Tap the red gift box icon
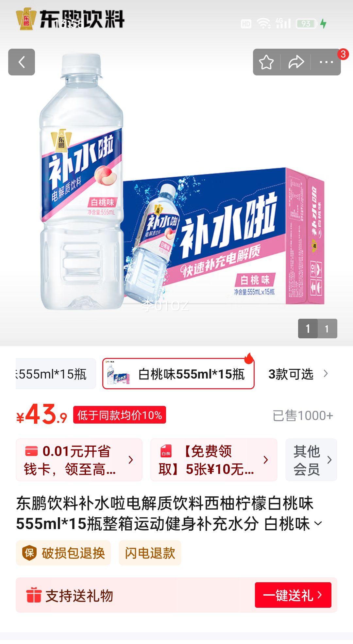 [33, 595]
